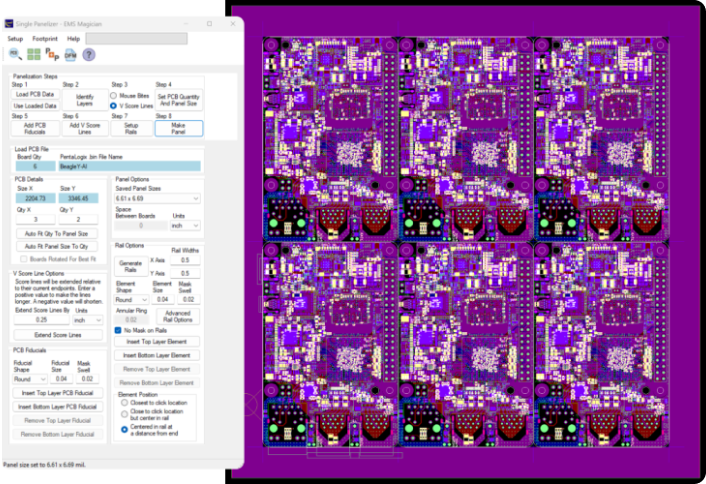Open the rail Element Shape dropdown
Screen dimensions: 706x484
click(x=131, y=299)
